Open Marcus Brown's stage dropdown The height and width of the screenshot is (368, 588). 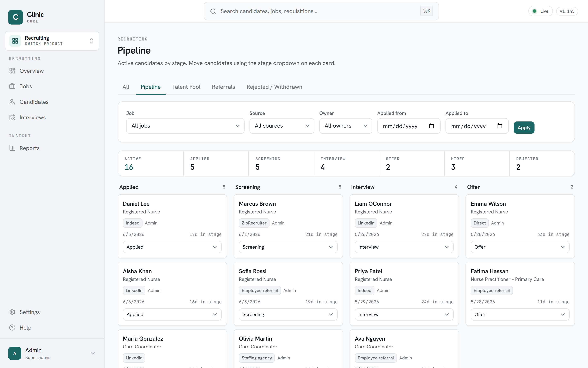(x=288, y=247)
